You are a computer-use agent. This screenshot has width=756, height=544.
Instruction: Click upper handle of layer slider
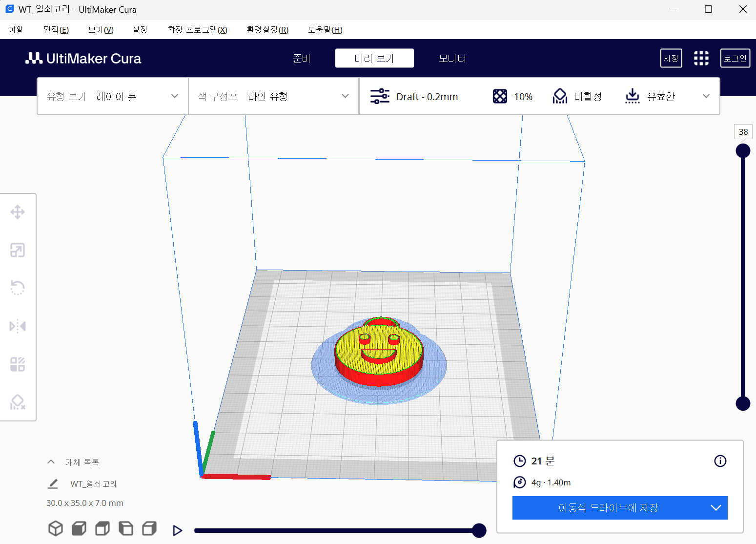click(743, 150)
